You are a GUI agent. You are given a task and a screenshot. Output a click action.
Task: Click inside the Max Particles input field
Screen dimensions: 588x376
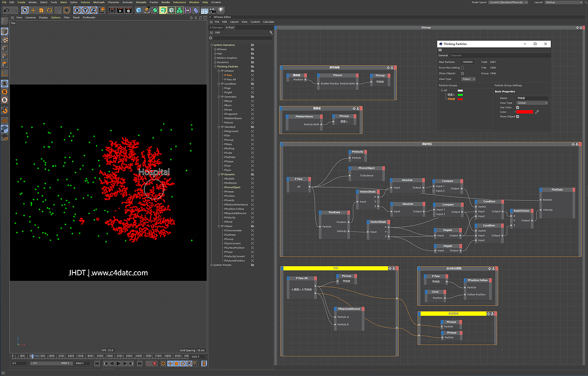[x=468, y=62]
